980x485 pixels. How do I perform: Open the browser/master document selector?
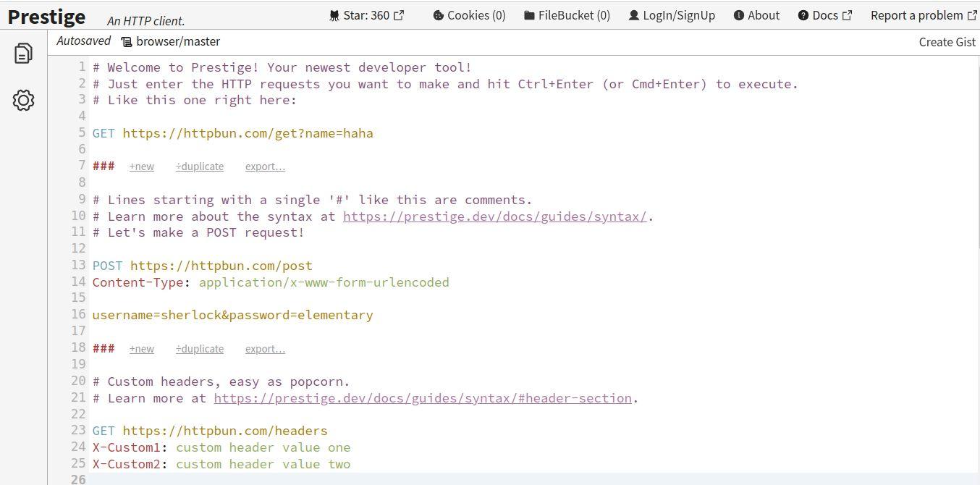click(x=171, y=42)
